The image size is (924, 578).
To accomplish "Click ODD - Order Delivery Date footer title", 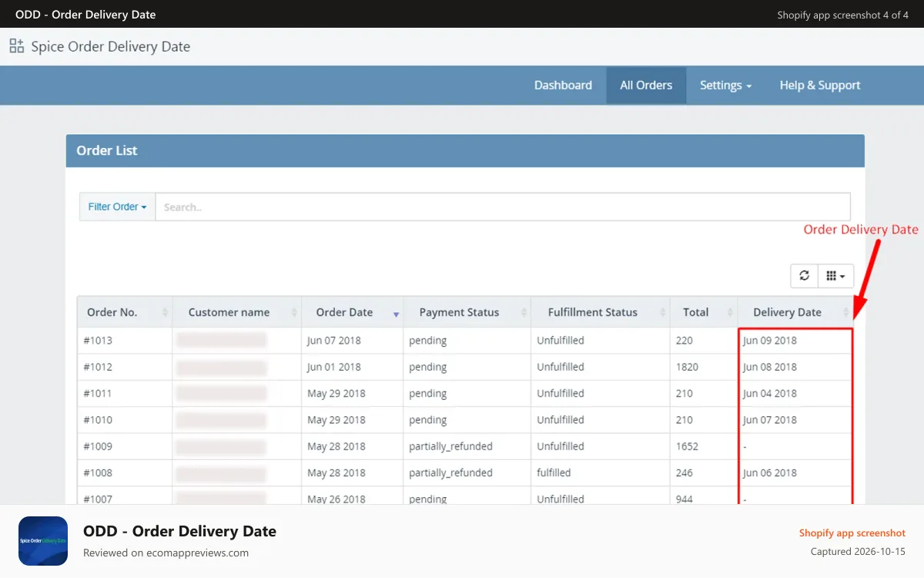I will coord(179,531).
